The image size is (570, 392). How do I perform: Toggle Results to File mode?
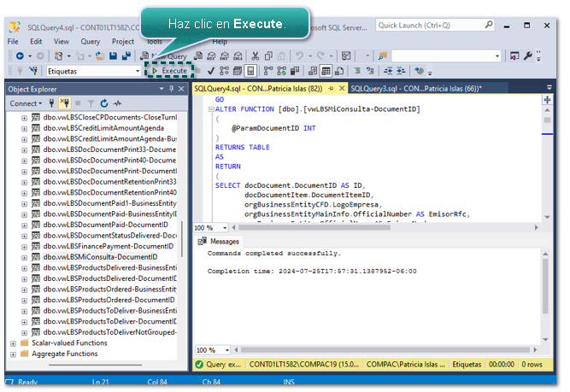339,71
